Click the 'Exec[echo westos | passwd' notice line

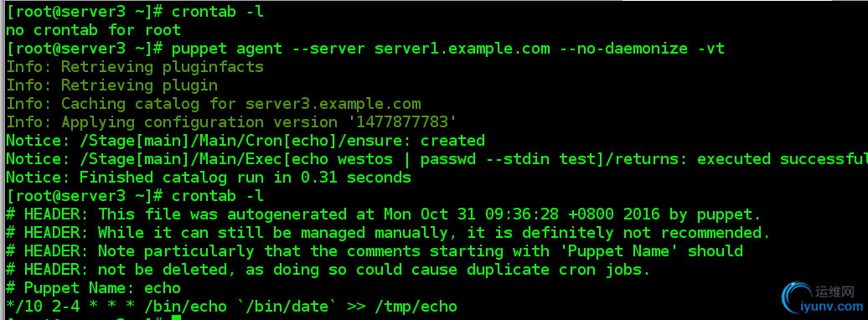pos(437,159)
